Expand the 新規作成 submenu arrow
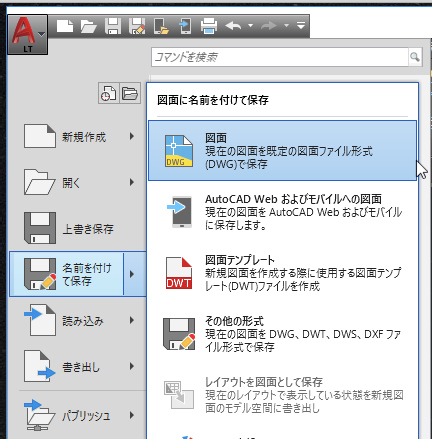The image size is (432, 439). point(132,136)
